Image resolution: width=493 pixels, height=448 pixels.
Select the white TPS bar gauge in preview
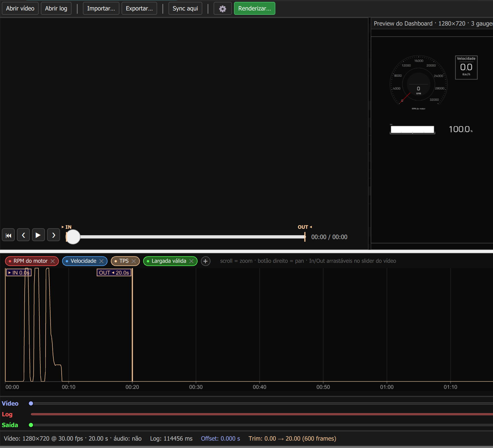pyautogui.click(x=412, y=129)
